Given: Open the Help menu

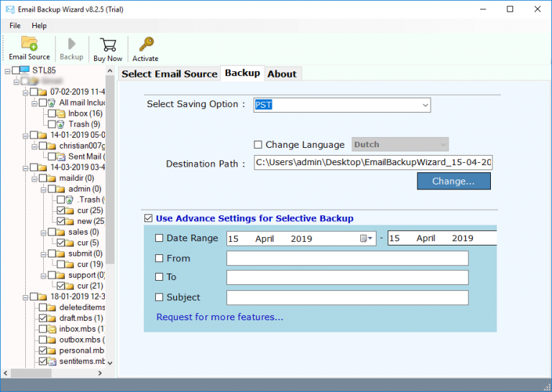Looking at the screenshot, I should click(x=39, y=26).
